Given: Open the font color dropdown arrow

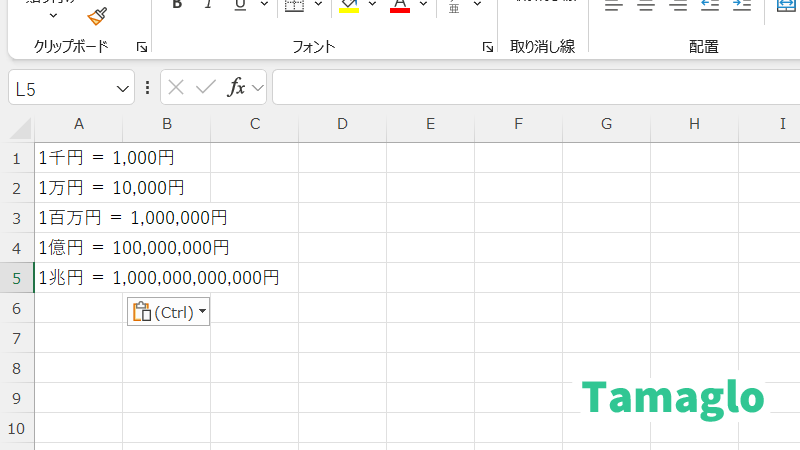Looking at the screenshot, I should coord(424,5).
